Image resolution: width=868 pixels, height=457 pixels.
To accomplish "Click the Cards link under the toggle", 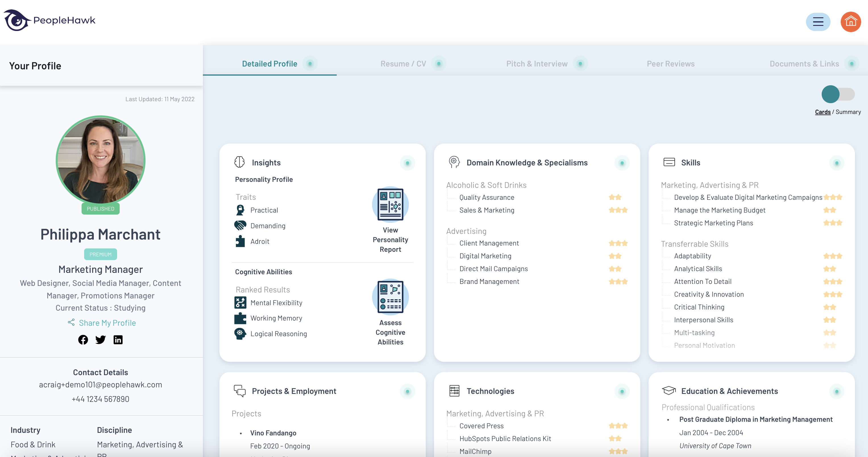I will tap(823, 112).
